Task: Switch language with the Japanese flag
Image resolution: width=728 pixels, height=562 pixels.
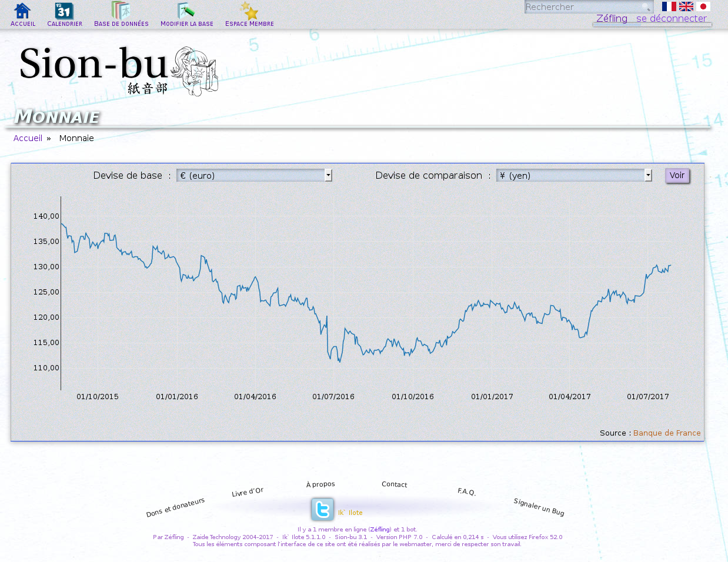Action: pos(703,6)
